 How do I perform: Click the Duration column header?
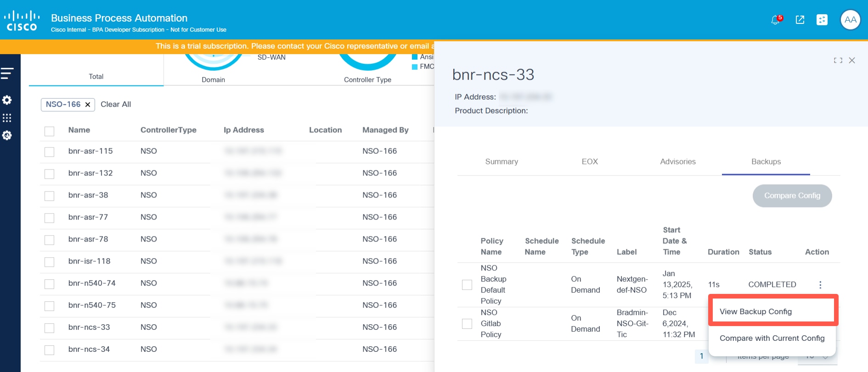(723, 252)
